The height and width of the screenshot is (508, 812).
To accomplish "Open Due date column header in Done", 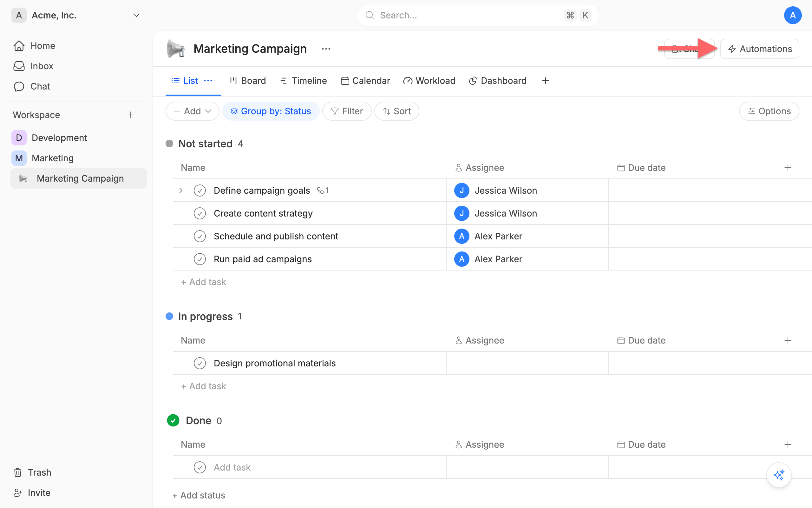I will click(641, 444).
